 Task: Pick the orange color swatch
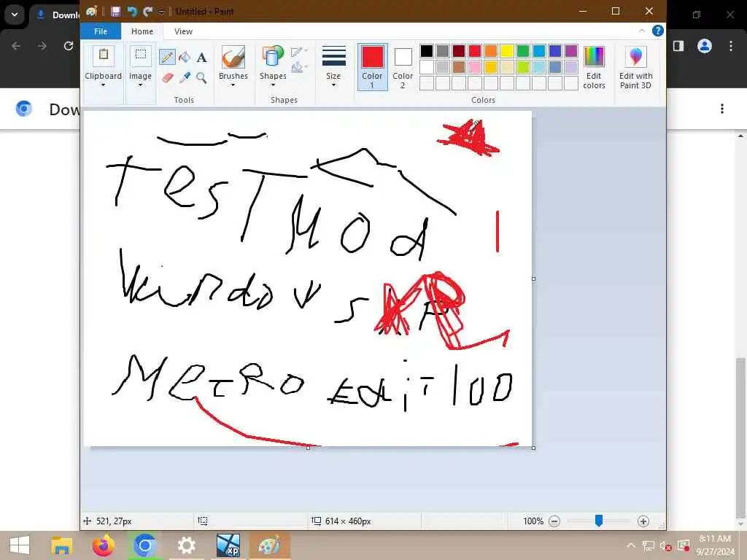tap(491, 51)
